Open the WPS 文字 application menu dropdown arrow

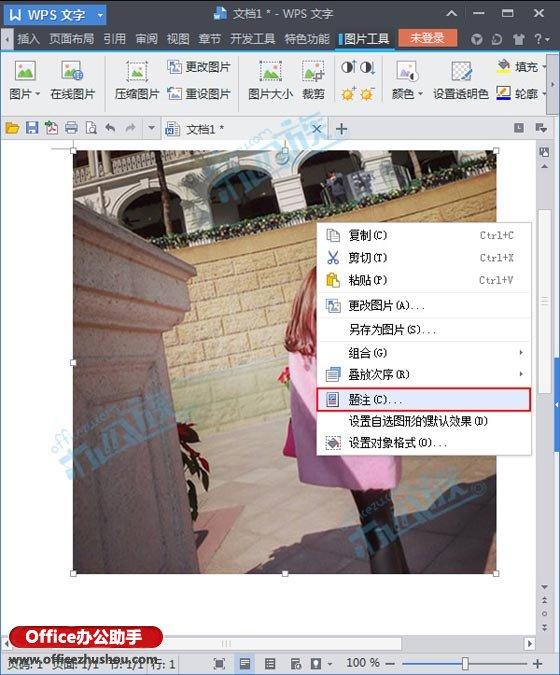tap(100, 15)
